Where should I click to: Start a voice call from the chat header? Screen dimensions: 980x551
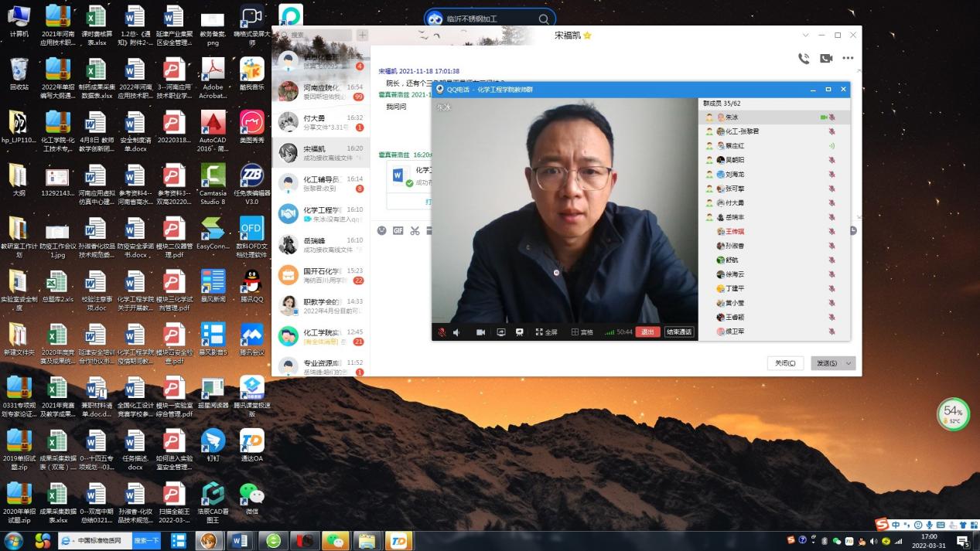pyautogui.click(x=804, y=58)
